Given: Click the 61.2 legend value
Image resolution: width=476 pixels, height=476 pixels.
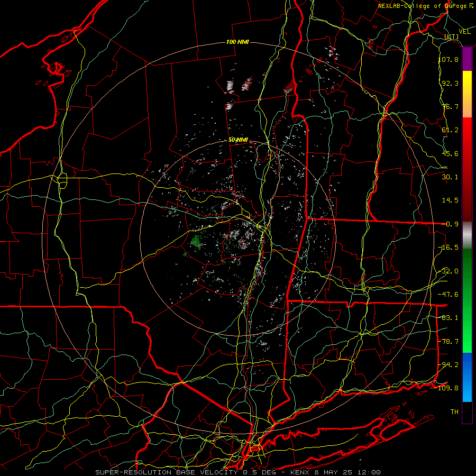Looking at the screenshot, I should pyautogui.click(x=450, y=130).
